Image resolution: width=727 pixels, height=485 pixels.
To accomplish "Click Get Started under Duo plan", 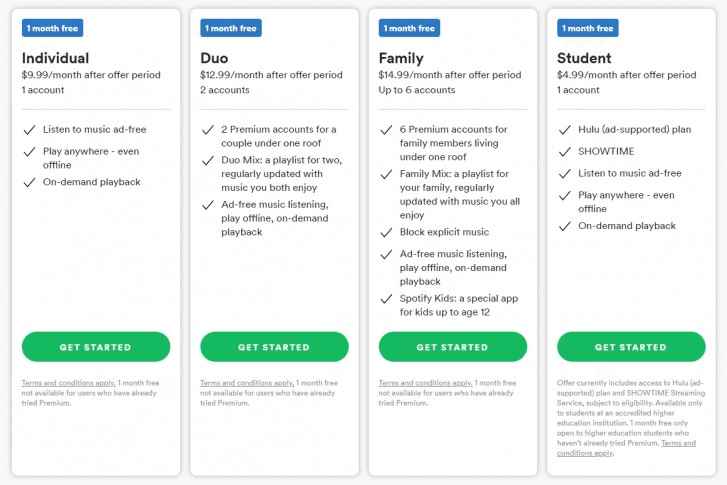I will pyautogui.click(x=274, y=347).
